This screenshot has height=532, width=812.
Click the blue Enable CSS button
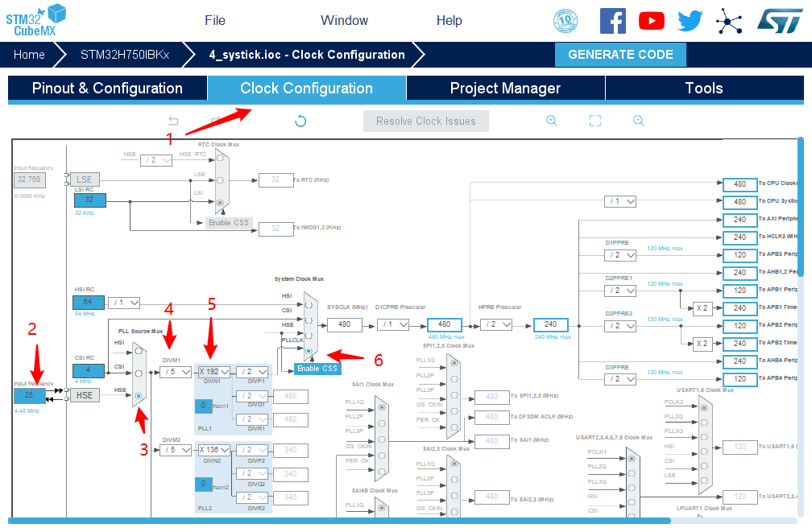(x=317, y=369)
